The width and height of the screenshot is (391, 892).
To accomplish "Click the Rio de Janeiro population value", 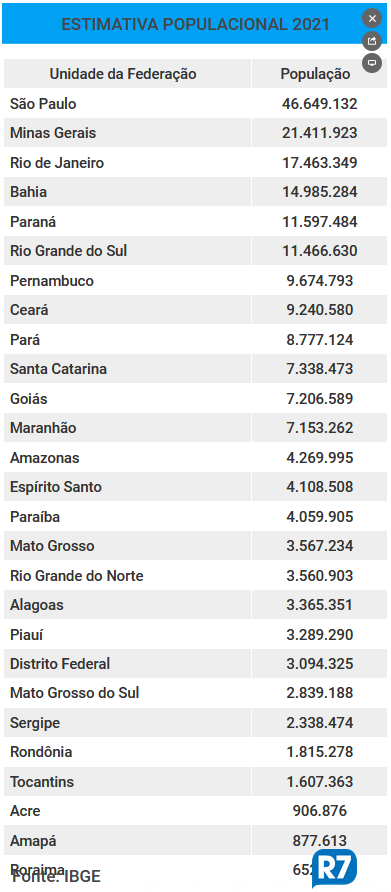I will 320,163.
